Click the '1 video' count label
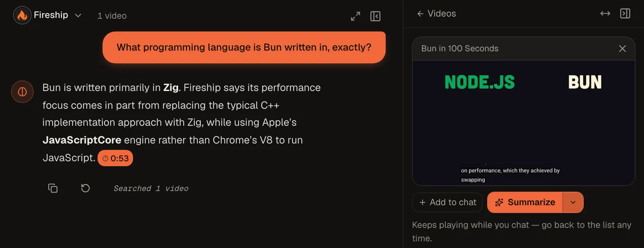Image resolution: width=644 pixels, height=248 pixels. tap(112, 16)
